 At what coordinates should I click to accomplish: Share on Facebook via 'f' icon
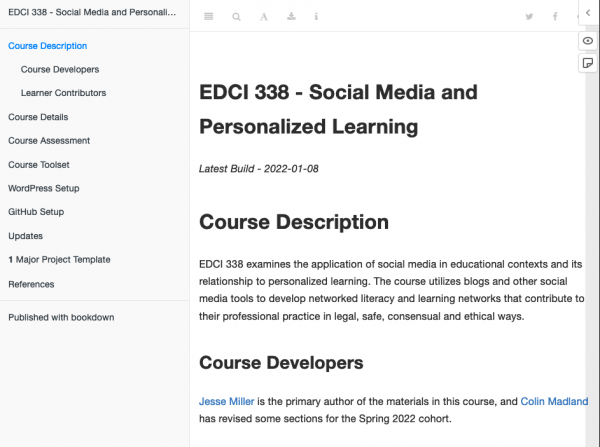click(555, 16)
